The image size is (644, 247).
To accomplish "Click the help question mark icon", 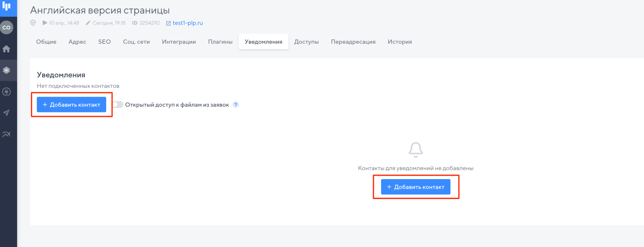I will point(236,104).
